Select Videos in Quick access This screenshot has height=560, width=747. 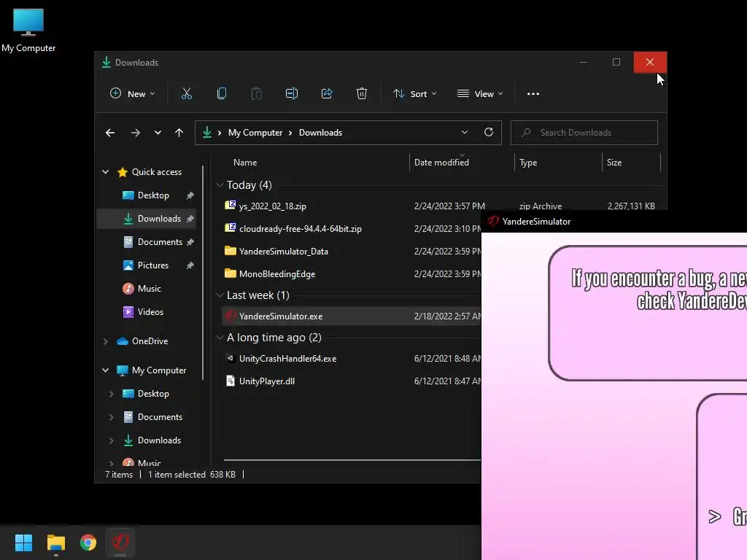coord(150,312)
